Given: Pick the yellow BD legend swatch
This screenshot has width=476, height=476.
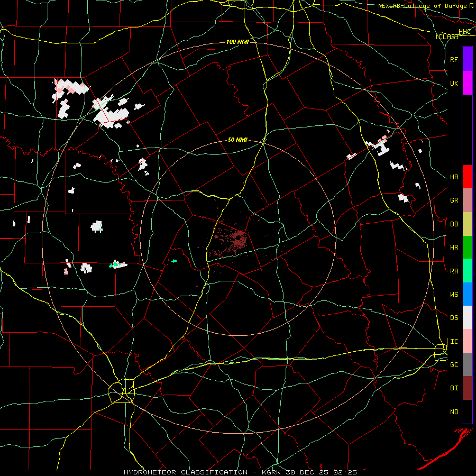Looking at the screenshot, I should (x=467, y=224).
